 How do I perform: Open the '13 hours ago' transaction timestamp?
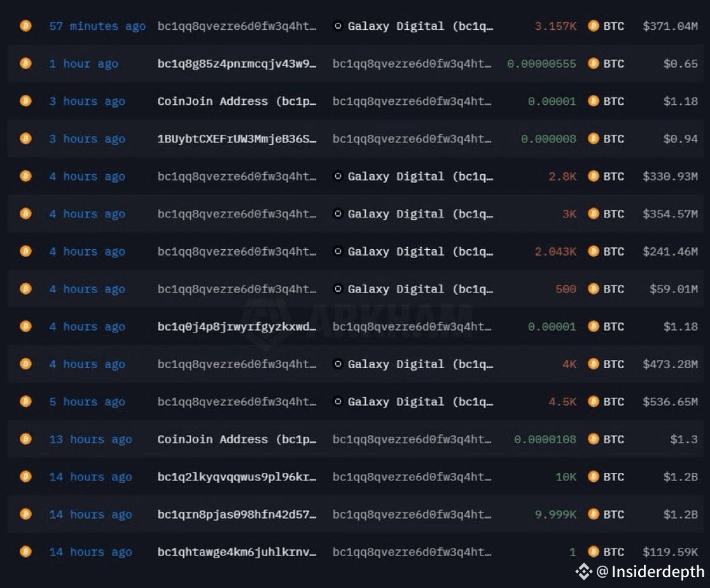[90, 439]
